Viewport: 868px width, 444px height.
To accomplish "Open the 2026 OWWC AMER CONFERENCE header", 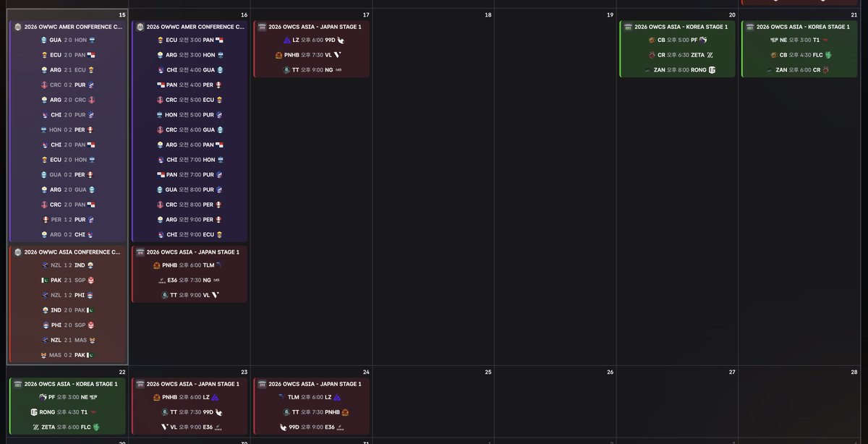I will coord(67,26).
